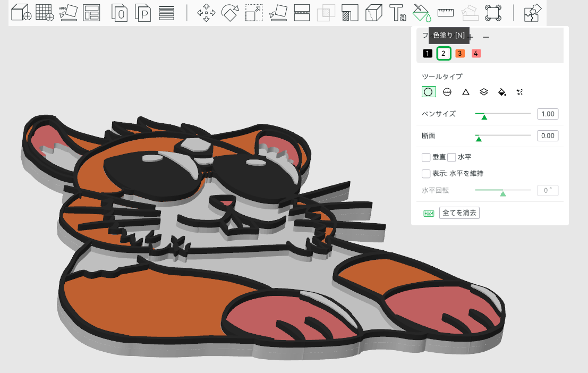This screenshot has height=373, width=588.
Task: Click the minus button to remove filament
Action: (x=486, y=37)
